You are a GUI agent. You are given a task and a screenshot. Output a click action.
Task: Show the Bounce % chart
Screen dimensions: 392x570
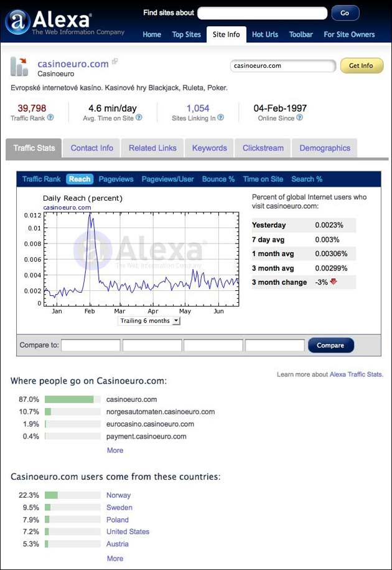point(218,179)
